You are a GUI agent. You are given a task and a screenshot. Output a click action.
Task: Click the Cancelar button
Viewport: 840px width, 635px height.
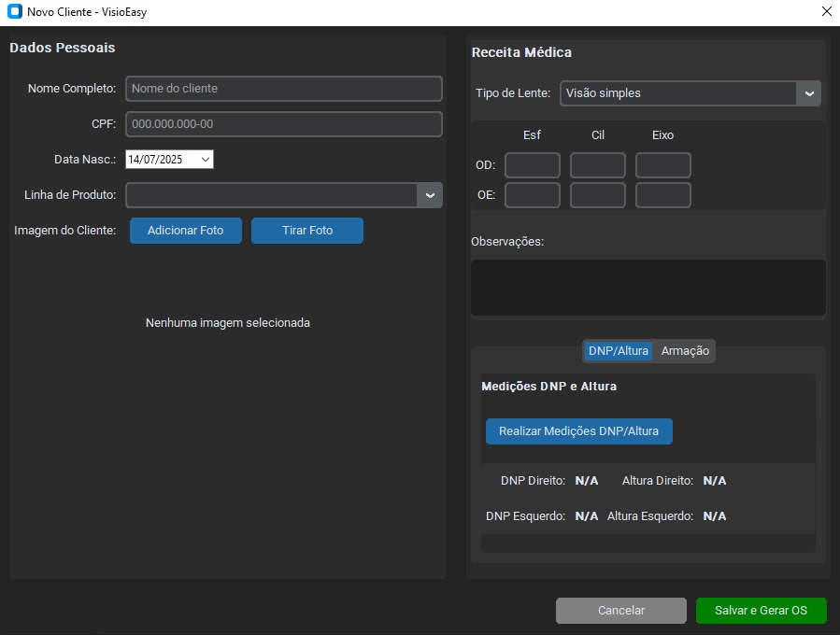[621, 611]
